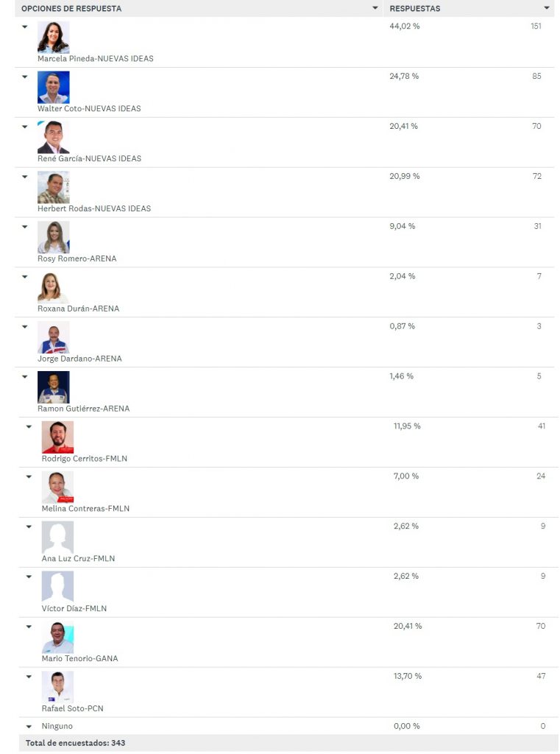Open Herbert Rodas's photo

pos(54,187)
